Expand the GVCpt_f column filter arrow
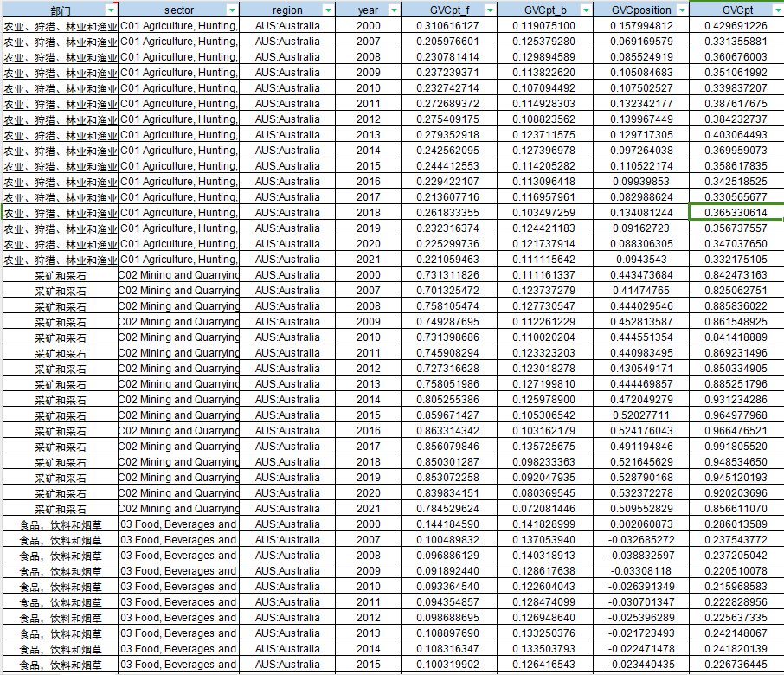The width and height of the screenshot is (784, 675). click(490, 10)
